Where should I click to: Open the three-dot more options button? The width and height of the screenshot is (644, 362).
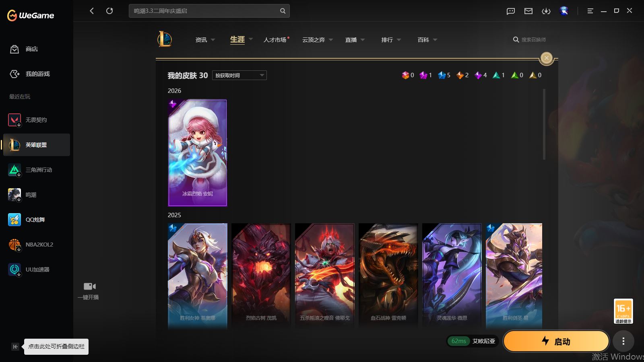pos(623,341)
